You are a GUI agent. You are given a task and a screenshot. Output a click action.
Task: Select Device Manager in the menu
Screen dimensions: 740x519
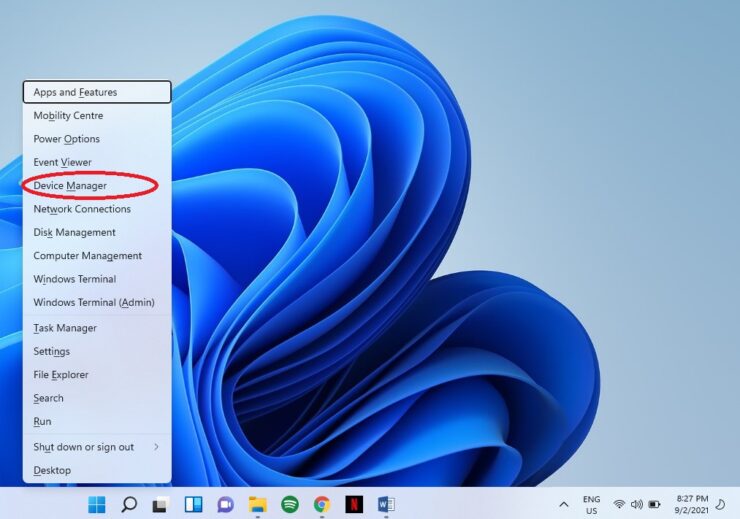97,185
